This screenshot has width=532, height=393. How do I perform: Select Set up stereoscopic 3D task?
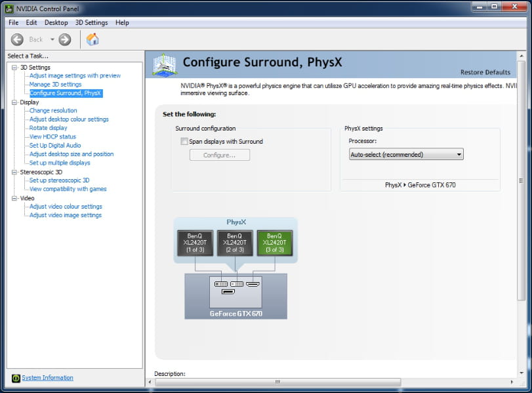point(59,180)
